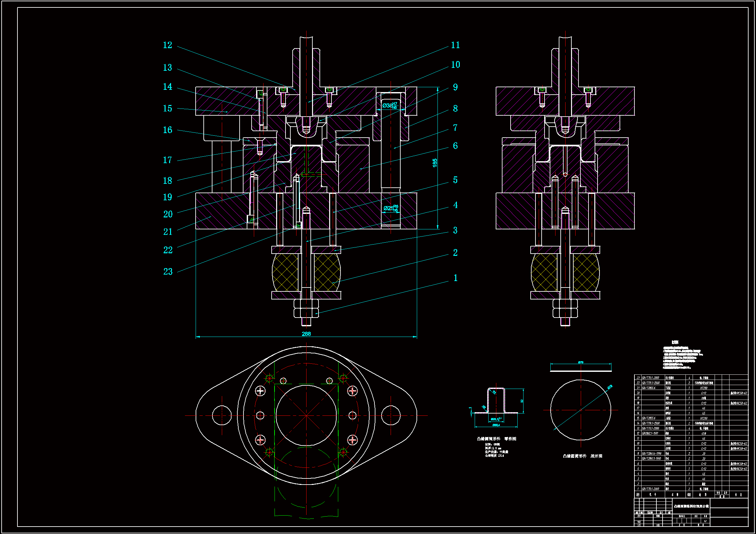Viewport: 756px width, 534px height.
Task: Click callout number 17 on left side
Action: coord(167,160)
